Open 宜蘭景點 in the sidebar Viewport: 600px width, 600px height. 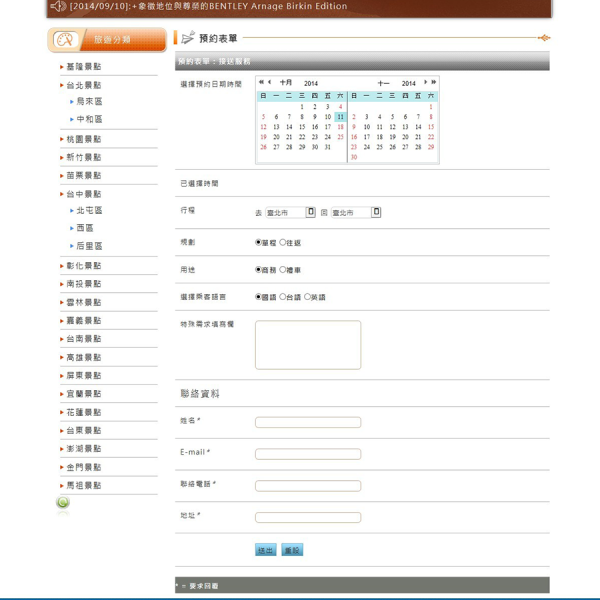[x=84, y=394]
